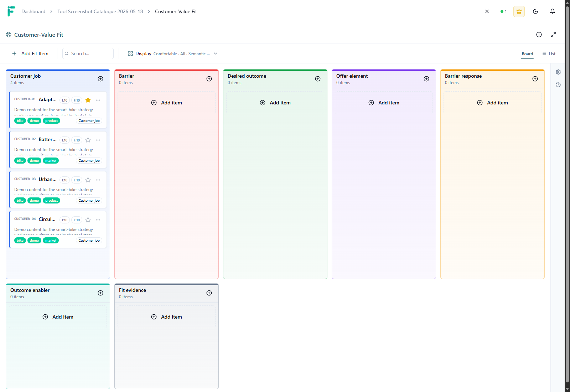Click the crown premium icon
This screenshot has height=392, width=570.
[x=519, y=11]
